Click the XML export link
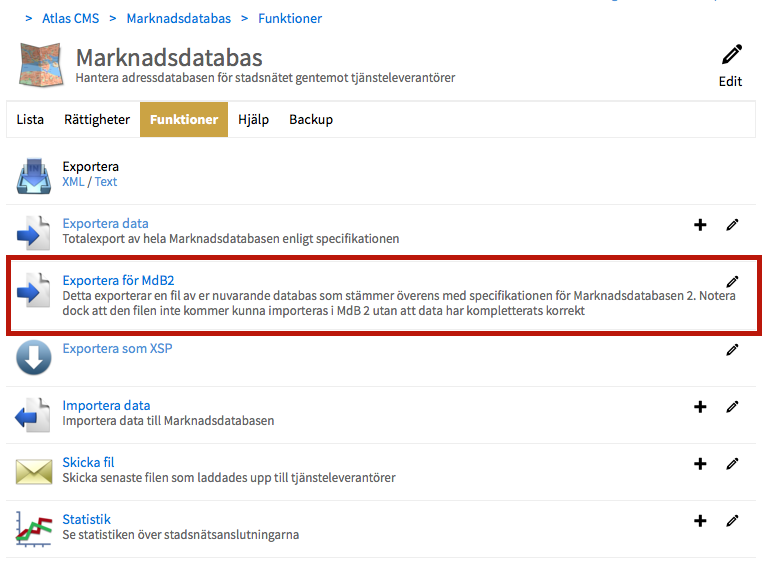Viewport: 764px width, 561px height. tap(73, 182)
